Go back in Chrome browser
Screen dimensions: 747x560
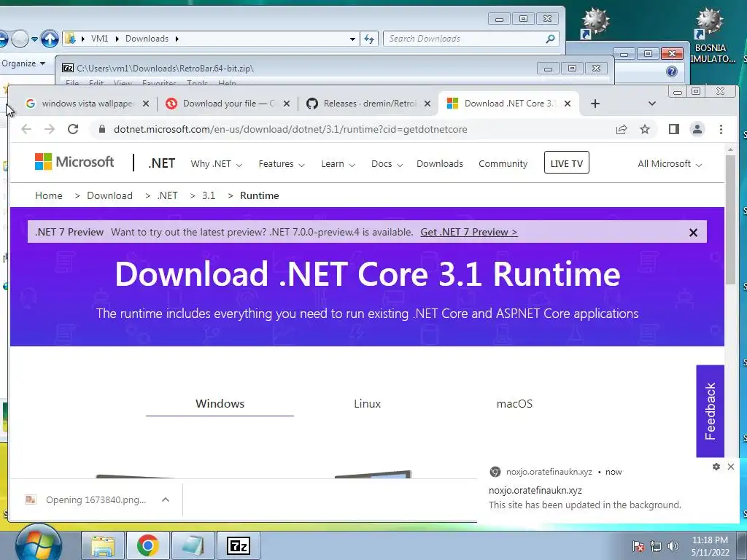26,129
